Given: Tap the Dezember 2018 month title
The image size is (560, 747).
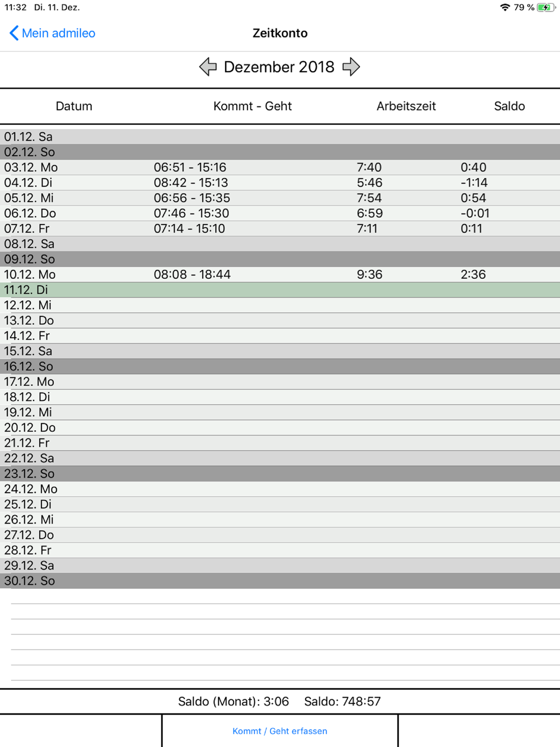Looking at the screenshot, I should 279,67.
